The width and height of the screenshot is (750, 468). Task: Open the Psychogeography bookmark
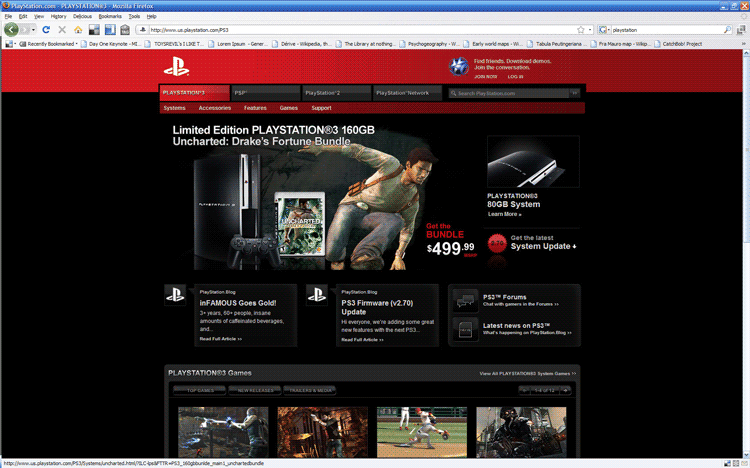click(430, 44)
